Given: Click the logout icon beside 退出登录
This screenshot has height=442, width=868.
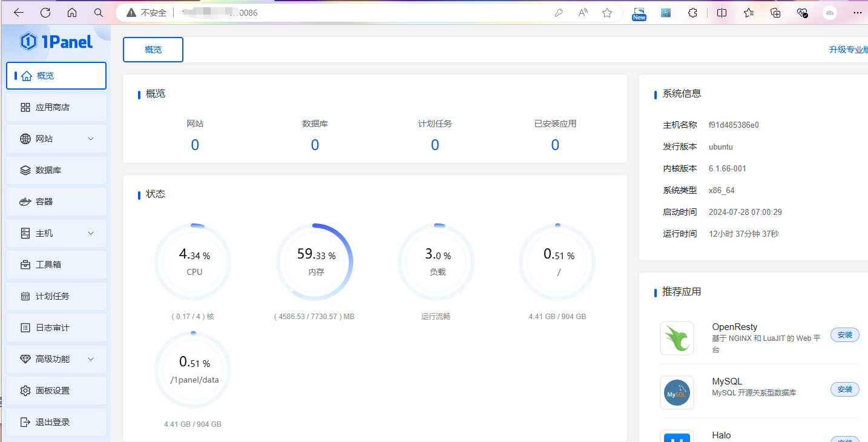Looking at the screenshot, I should [25, 422].
